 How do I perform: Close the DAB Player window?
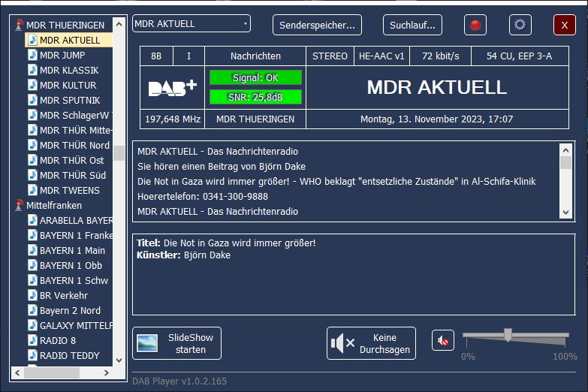(564, 25)
